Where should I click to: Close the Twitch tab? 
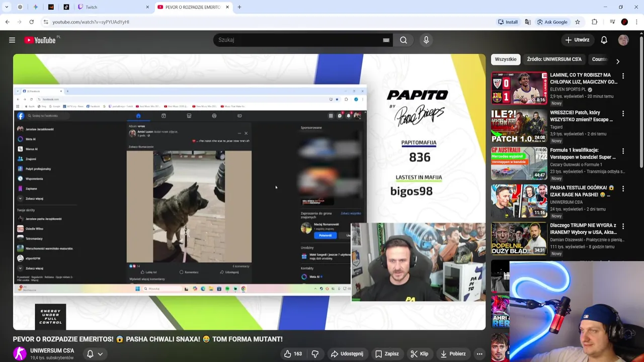click(x=147, y=7)
